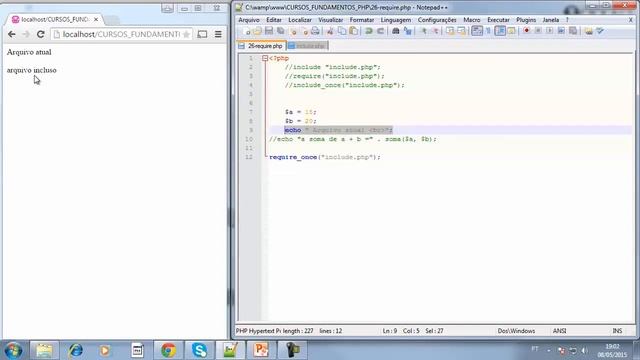Image resolution: width=640 pixels, height=360 pixels.
Task: Open the Linguagem menu
Action: pyautogui.click(x=396, y=20)
